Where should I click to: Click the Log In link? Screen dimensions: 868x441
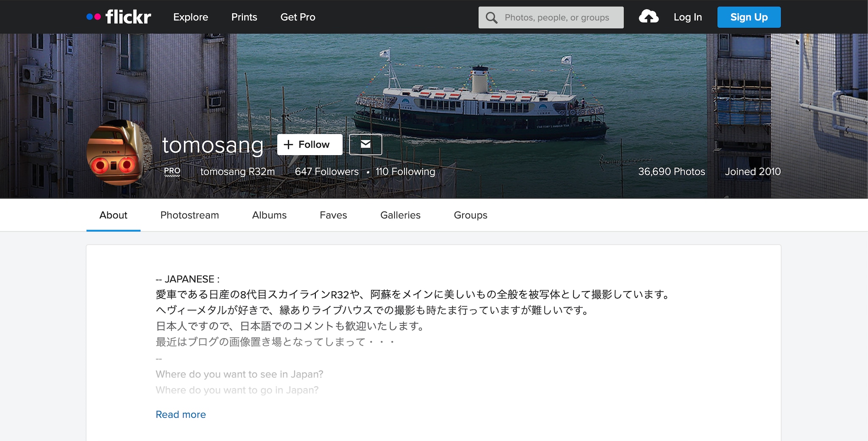click(688, 17)
